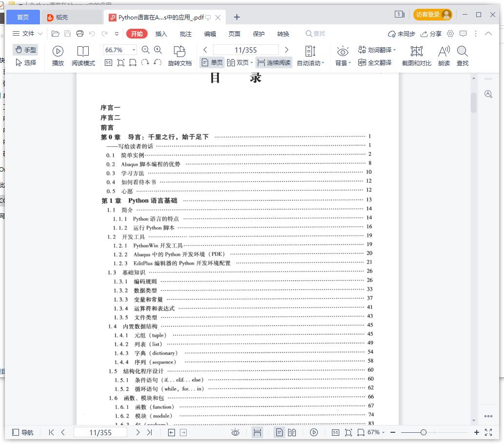Open screenshot and compare (截图和对比)
The image size is (504, 444).
pyautogui.click(x=417, y=56)
